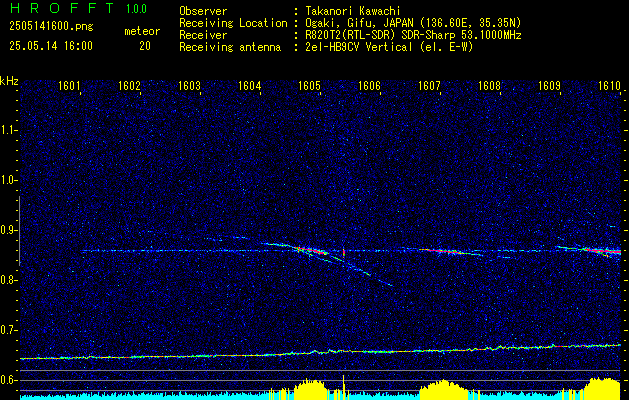
Task: Click the kHz axis unit label
Action: pyautogui.click(x=9, y=81)
